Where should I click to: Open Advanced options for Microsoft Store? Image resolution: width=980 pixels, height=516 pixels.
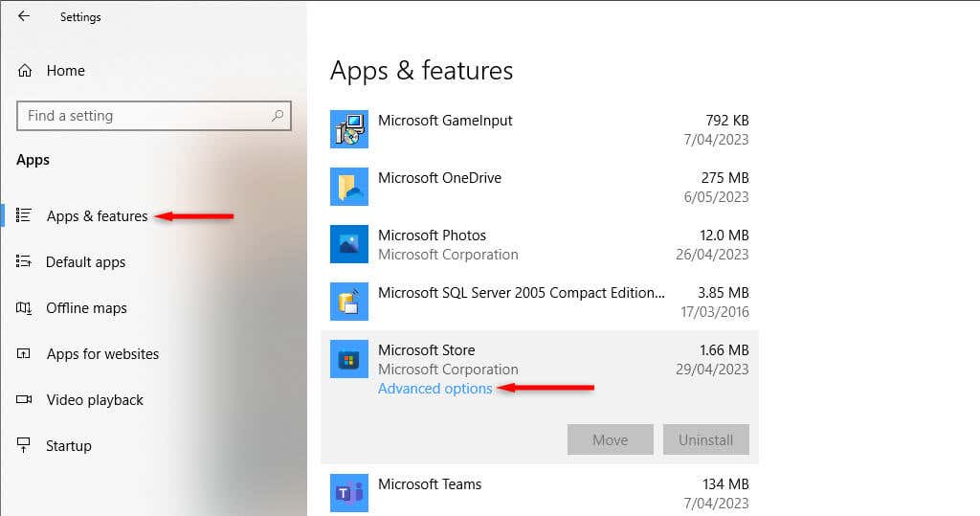pos(435,389)
